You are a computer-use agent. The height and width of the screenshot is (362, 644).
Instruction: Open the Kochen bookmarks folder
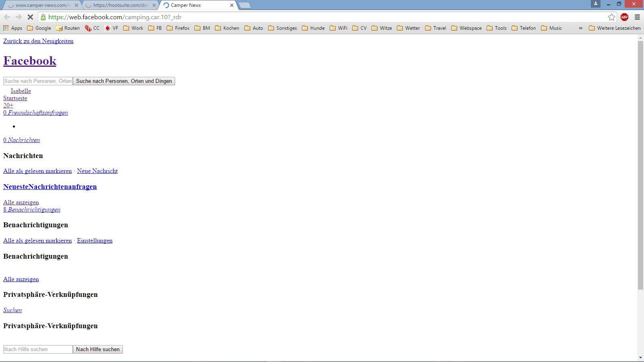tap(227, 28)
